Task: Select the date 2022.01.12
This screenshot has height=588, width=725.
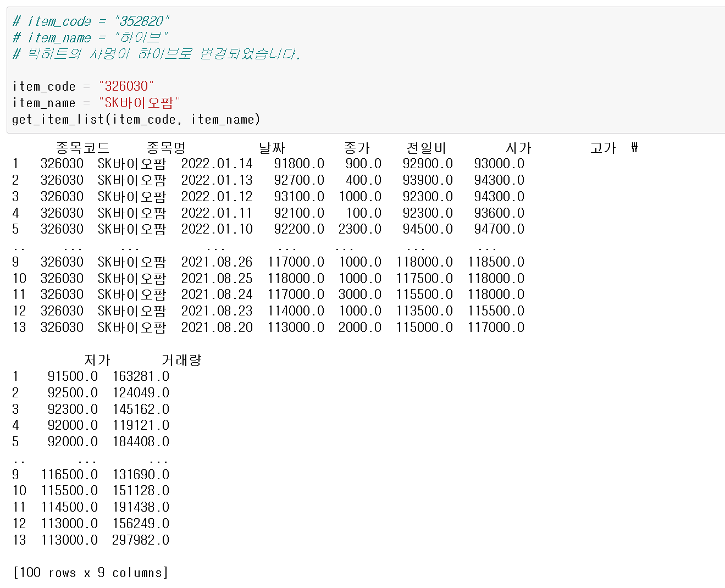Action: pos(217,197)
